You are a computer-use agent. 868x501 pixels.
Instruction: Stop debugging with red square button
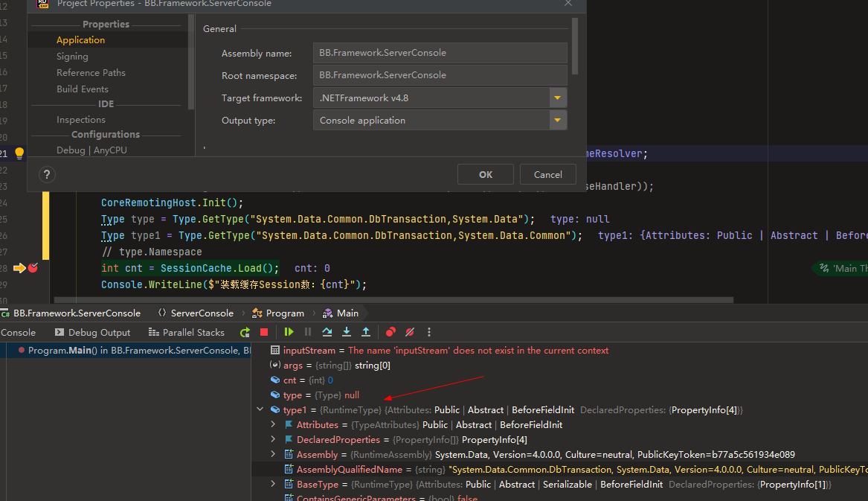click(x=264, y=333)
